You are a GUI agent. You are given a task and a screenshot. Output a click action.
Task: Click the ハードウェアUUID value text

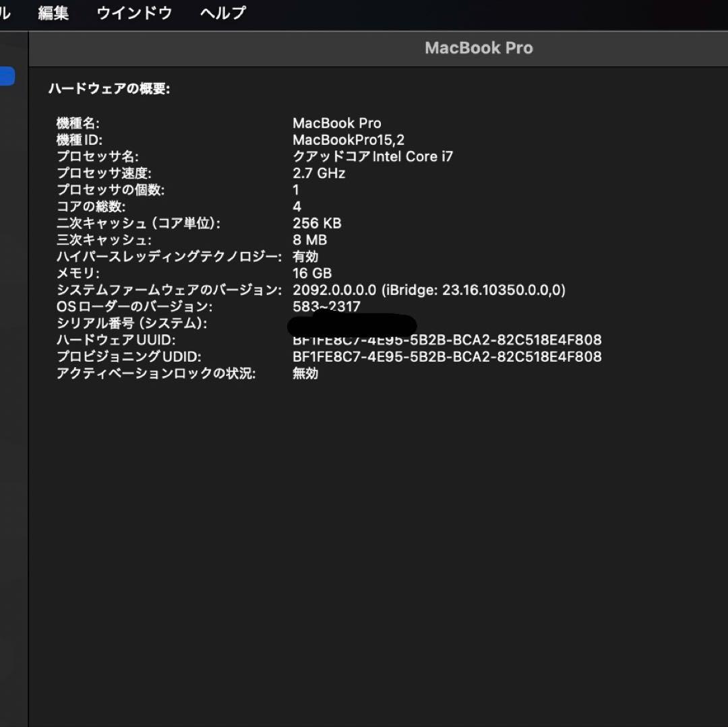point(447,340)
